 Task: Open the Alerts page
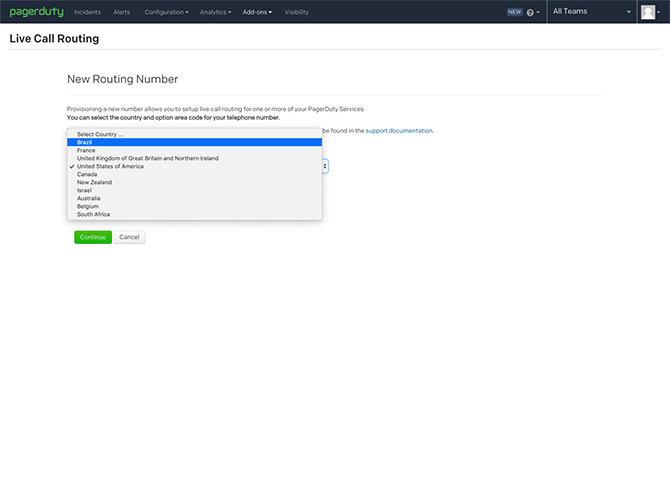coord(122,12)
